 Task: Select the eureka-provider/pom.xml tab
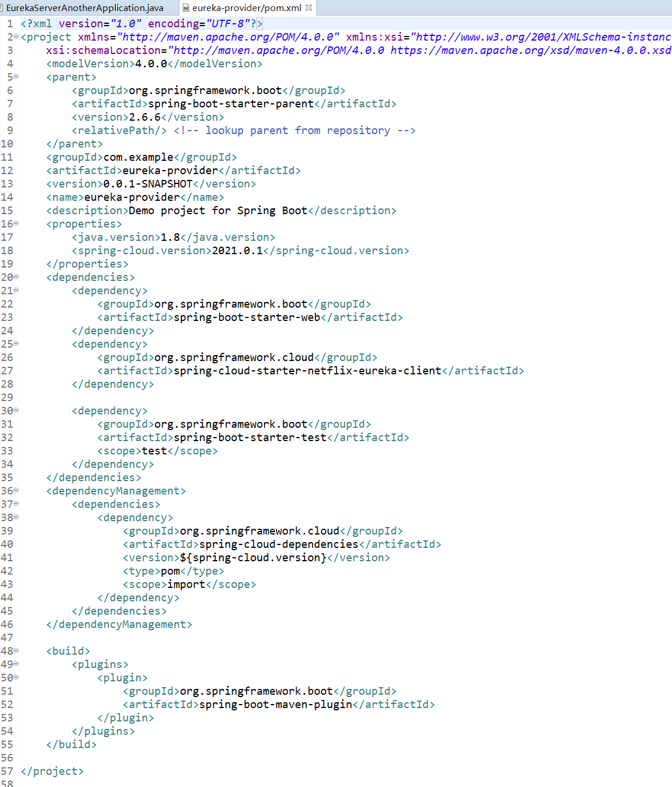pyautogui.click(x=247, y=8)
